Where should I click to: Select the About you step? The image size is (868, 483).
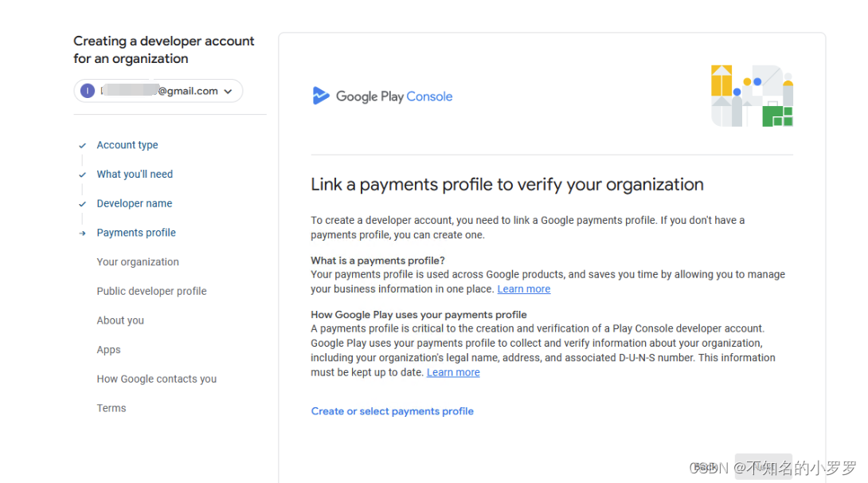tap(120, 320)
